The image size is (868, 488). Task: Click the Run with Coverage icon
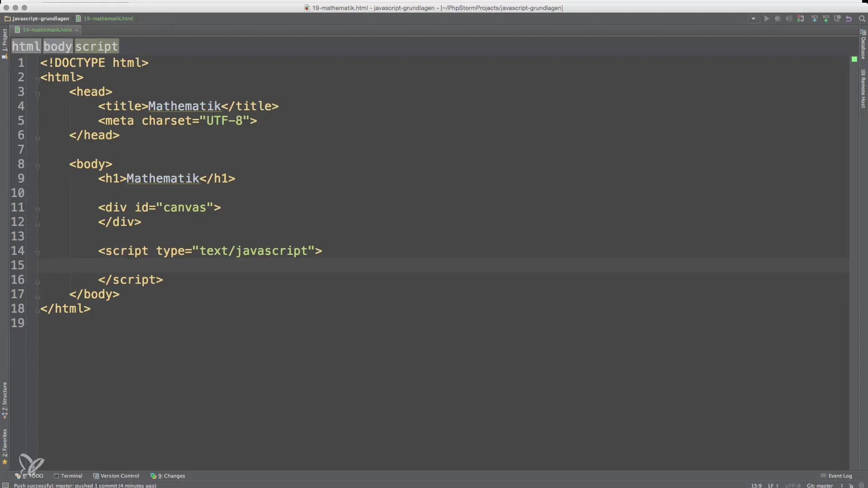789,19
